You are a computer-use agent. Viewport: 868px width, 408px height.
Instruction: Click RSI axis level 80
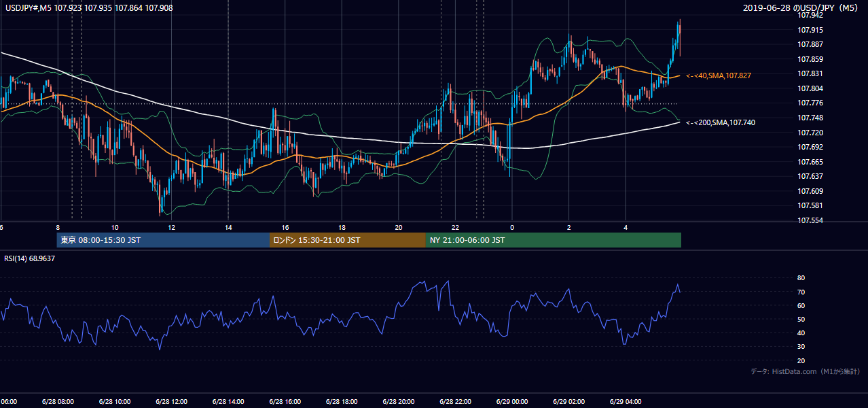(x=801, y=278)
